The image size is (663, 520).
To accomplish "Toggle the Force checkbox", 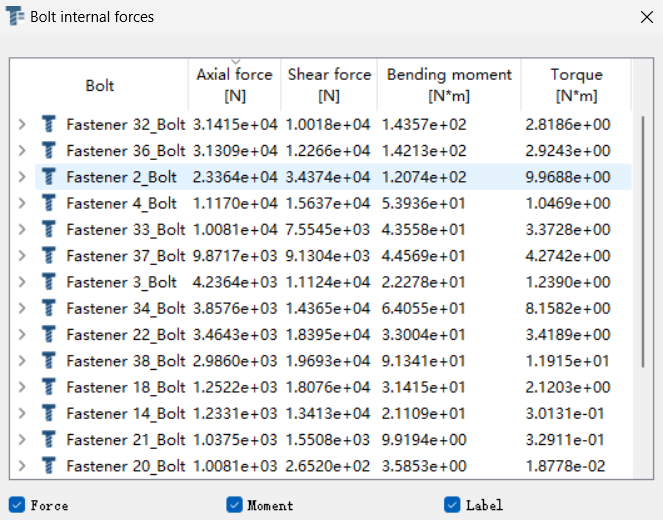I will (17, 504).
